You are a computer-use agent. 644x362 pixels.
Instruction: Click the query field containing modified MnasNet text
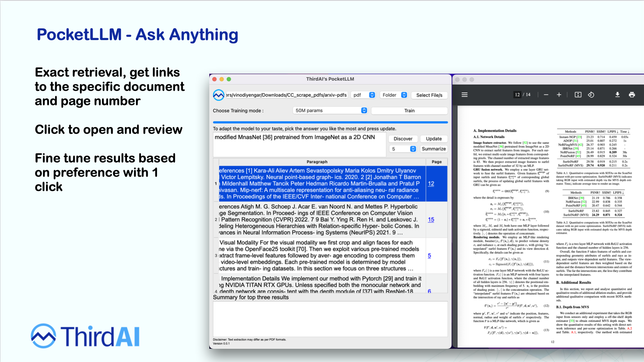coord(300,145)
